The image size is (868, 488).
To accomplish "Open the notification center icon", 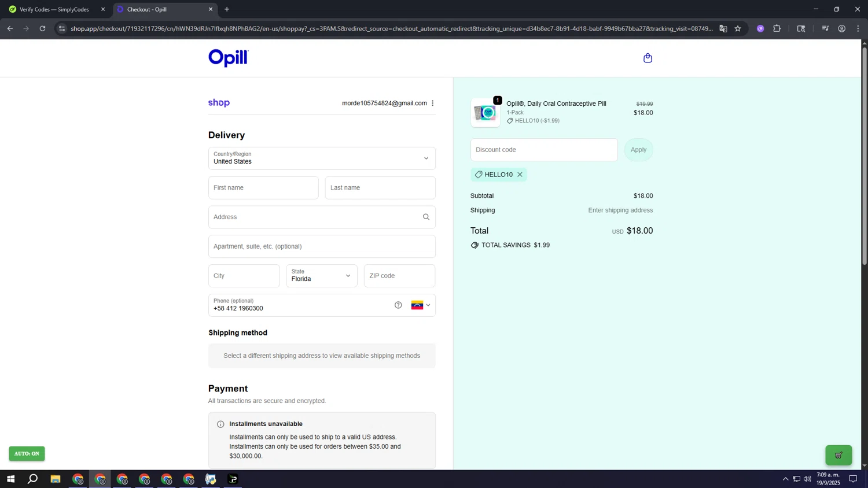I will 853,479.
